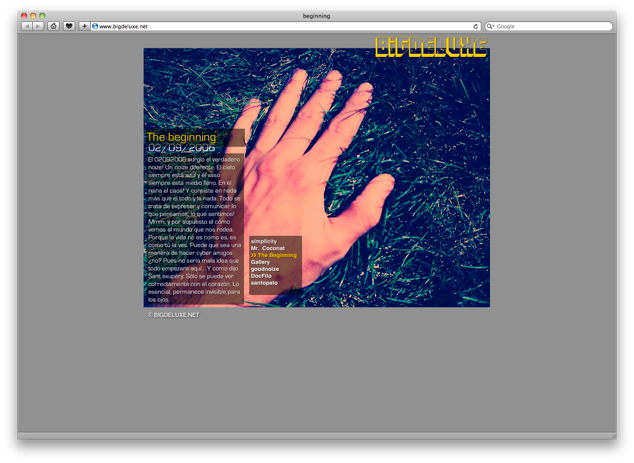Select the highlighted The Beginning item
634x463 pixels.
[x=276, y=255]
